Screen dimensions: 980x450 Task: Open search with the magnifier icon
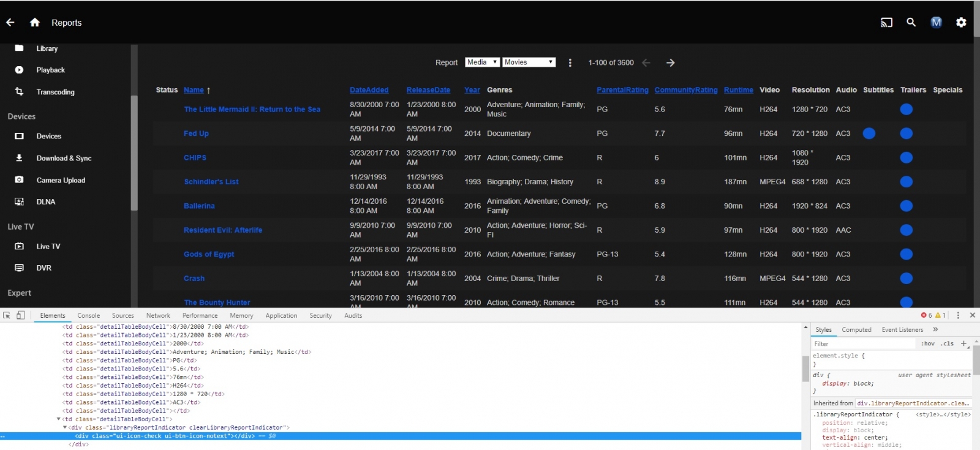[911, 22]
